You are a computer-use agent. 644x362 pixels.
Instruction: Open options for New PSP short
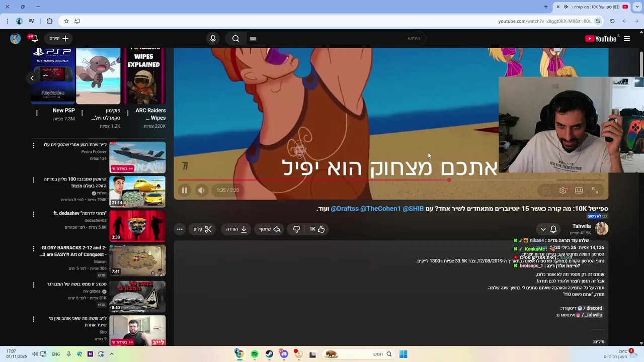(37, 113)
